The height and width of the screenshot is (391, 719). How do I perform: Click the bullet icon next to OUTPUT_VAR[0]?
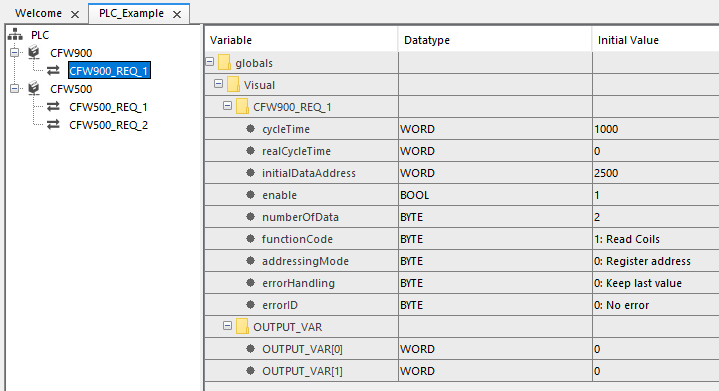click(x=250, y=349)
